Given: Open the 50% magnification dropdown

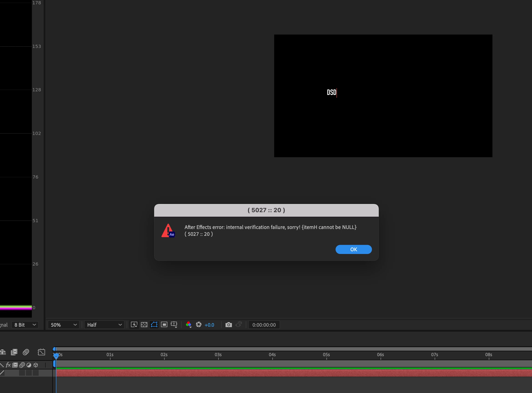Looking at the screenshot, I should [x=64, y=325].
